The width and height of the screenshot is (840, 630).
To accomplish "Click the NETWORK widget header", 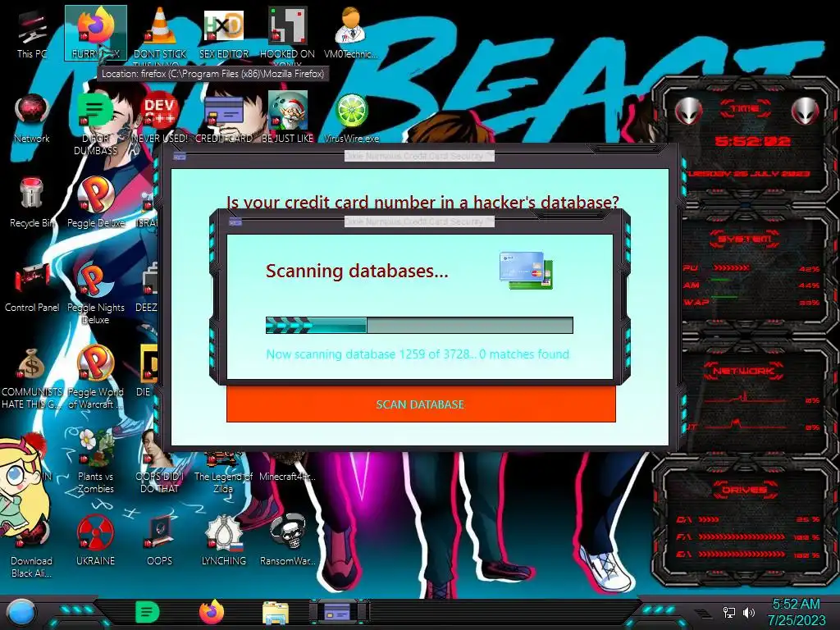I will coord(744,371).
